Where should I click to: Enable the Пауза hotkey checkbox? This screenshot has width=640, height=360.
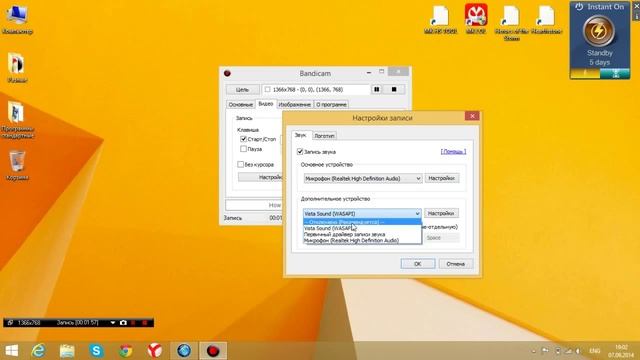243,149
